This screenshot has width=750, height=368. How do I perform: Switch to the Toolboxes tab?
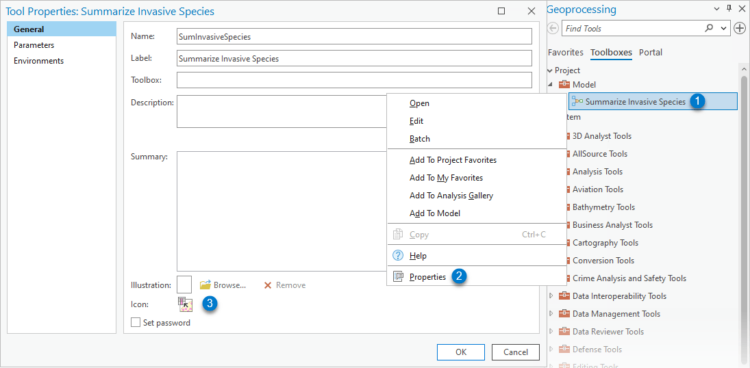point(611,53)
